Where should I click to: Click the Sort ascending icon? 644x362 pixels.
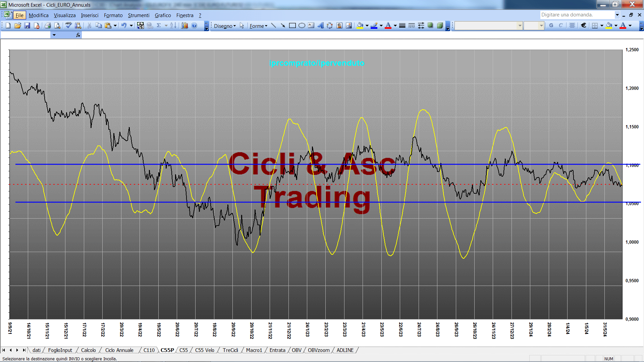coord(173,25)
